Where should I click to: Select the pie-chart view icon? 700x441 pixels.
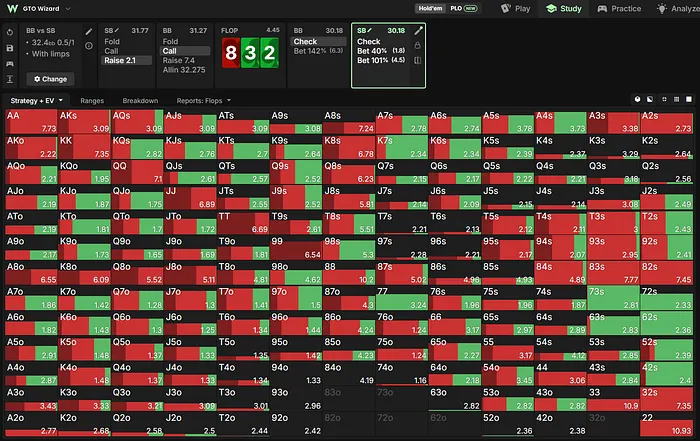pos(638,99)
